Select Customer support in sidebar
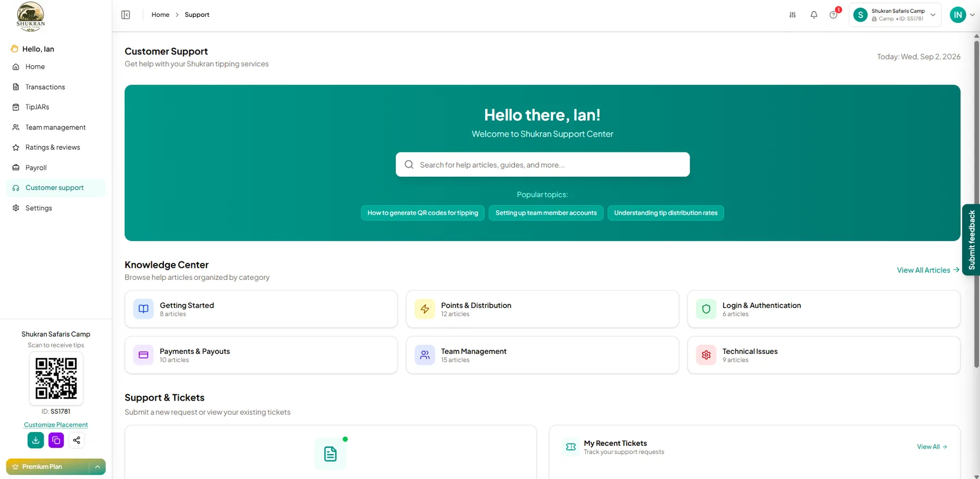980x479 pixels. 56,188
